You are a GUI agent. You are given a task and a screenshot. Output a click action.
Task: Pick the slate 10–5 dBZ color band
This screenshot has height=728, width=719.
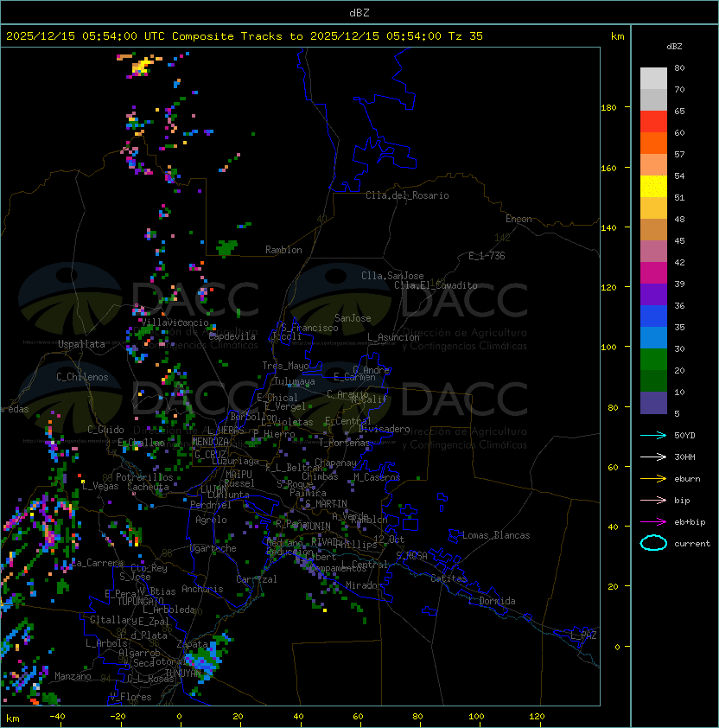[x=653, y=403]
